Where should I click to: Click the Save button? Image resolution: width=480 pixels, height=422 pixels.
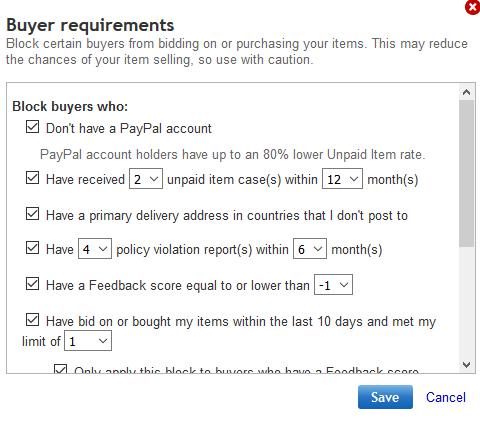(385, 397)
